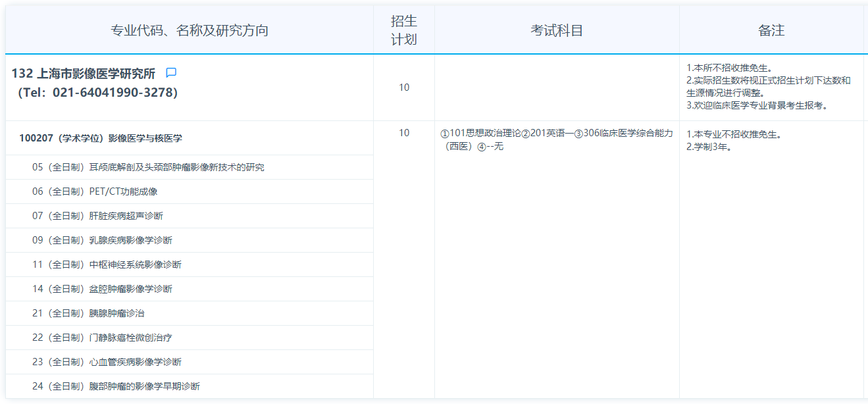The image size is (868, 404).
Task: Choose direction 24 腹部肿瘤的影像学早期诊断
Action: [116, 386]
